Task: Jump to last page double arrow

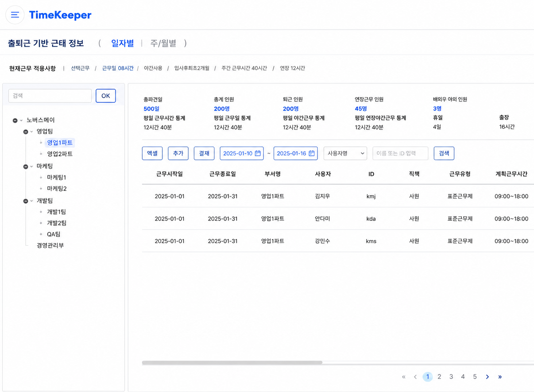Action: point(500,377)
